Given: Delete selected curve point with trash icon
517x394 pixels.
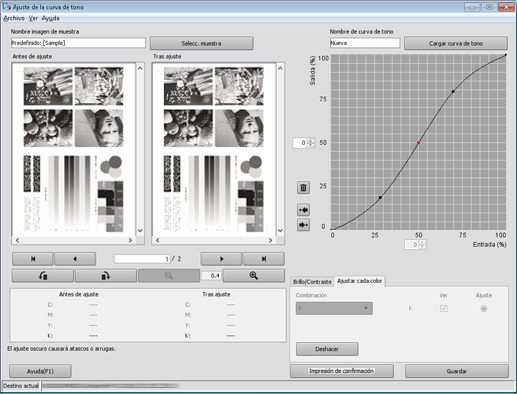Looking at the screenshot, I should pos(303,187).
